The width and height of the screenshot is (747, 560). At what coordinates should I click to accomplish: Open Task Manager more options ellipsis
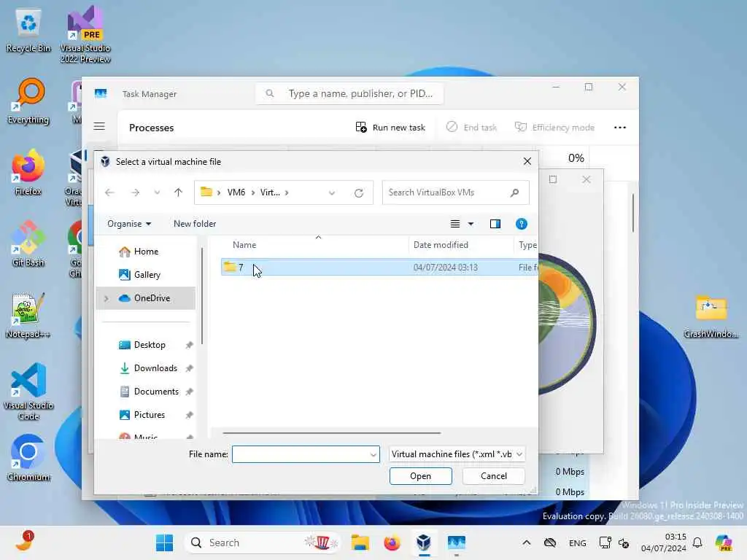(620, 127)
